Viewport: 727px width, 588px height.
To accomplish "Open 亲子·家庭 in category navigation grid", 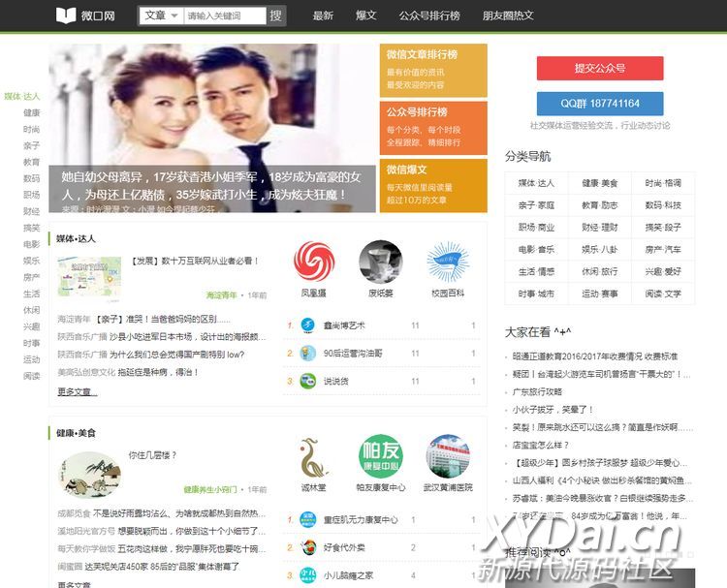I will pyautogui.click(x=536, y=205).
